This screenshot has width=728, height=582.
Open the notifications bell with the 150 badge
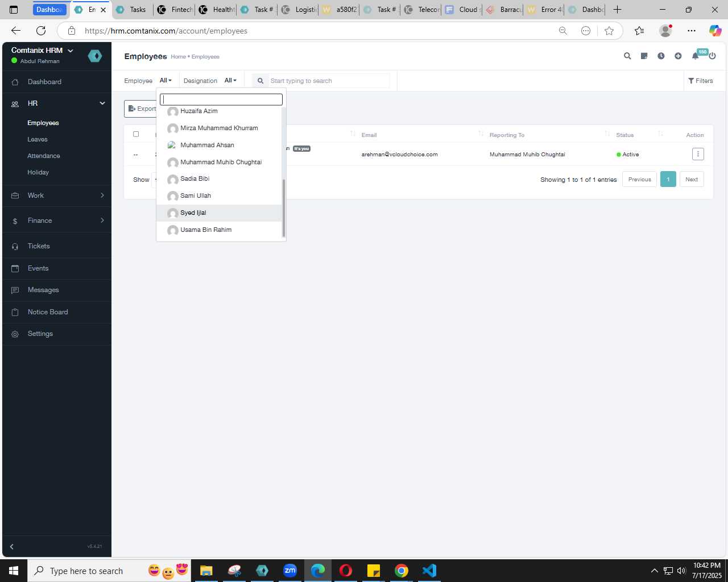coord(695,56)
